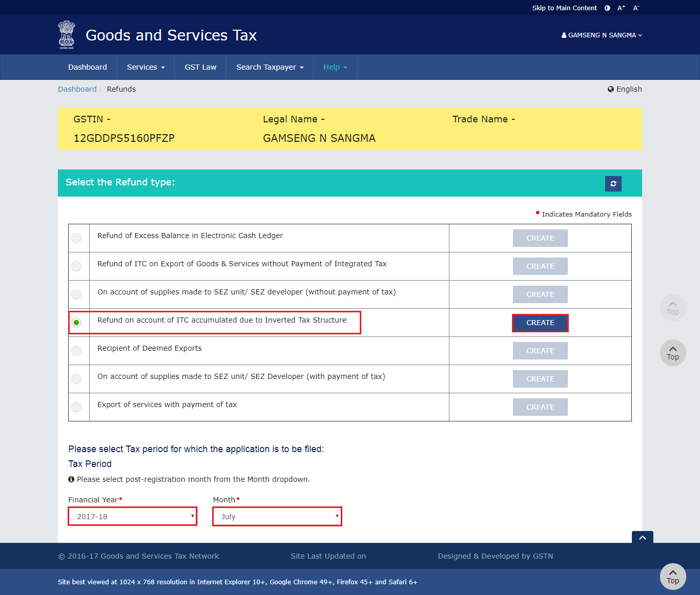The width and height of the screenshot is (700, 595).
Task: Click Skip to Main Content
Action: pyautogui.click(x=564, y=8)
